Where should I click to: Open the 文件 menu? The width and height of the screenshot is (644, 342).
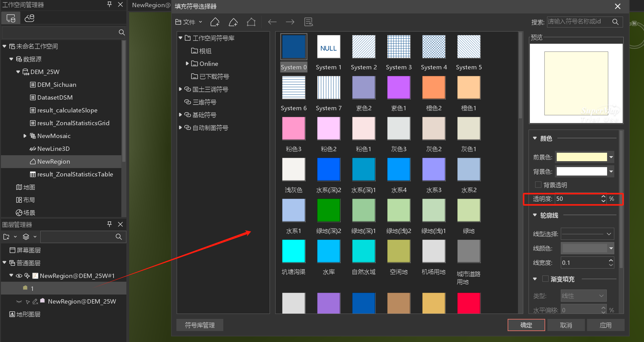coord(189,22)
